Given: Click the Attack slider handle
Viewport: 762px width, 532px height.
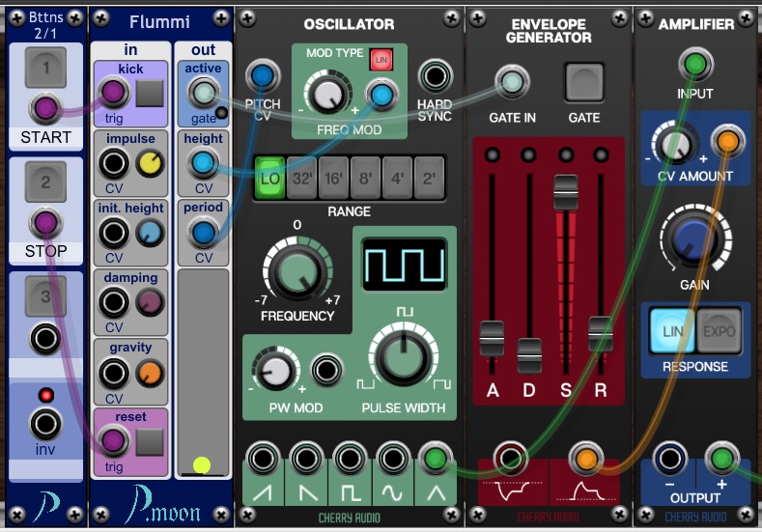Looking at the screenshot, I should point(492,338).
